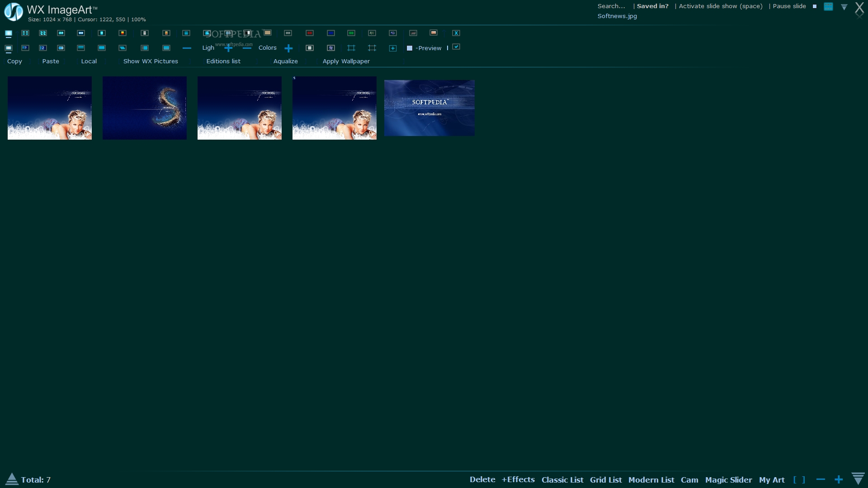Open My Art
Viewport: 868px width, 488px height.
point(772,480)
